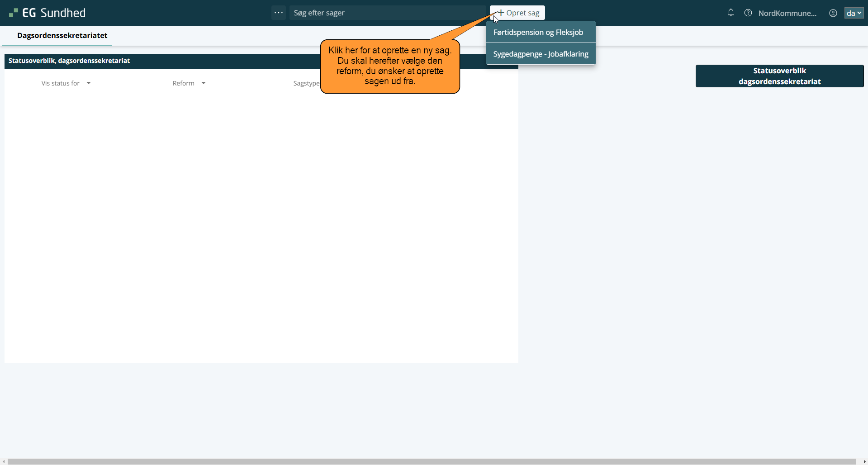Click the right scroll arrow at the bottom
This screenshot has width=868, height=465.
[x=864, y=461]
